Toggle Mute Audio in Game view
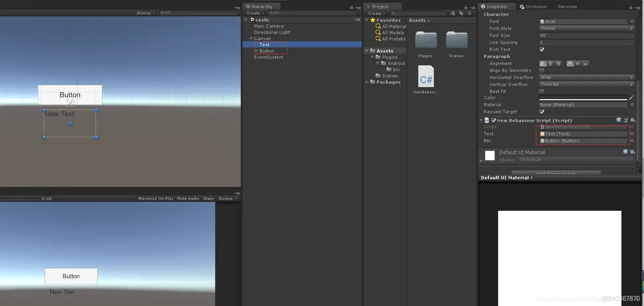The height and width of the screenshot is (306, 644). [x=188, y=198]
